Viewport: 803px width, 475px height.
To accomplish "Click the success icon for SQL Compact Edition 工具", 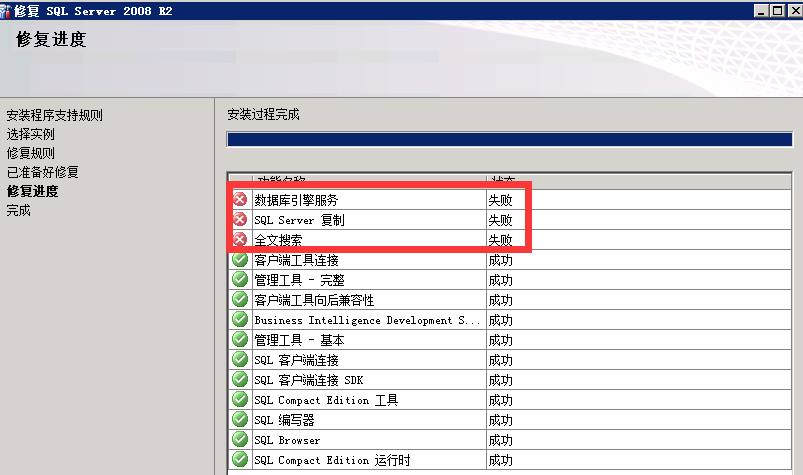I will pos(240,399).
